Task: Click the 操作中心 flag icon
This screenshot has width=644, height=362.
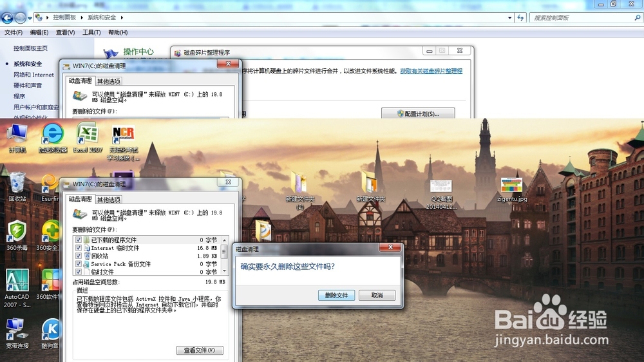Action: [x=110, y=53]
